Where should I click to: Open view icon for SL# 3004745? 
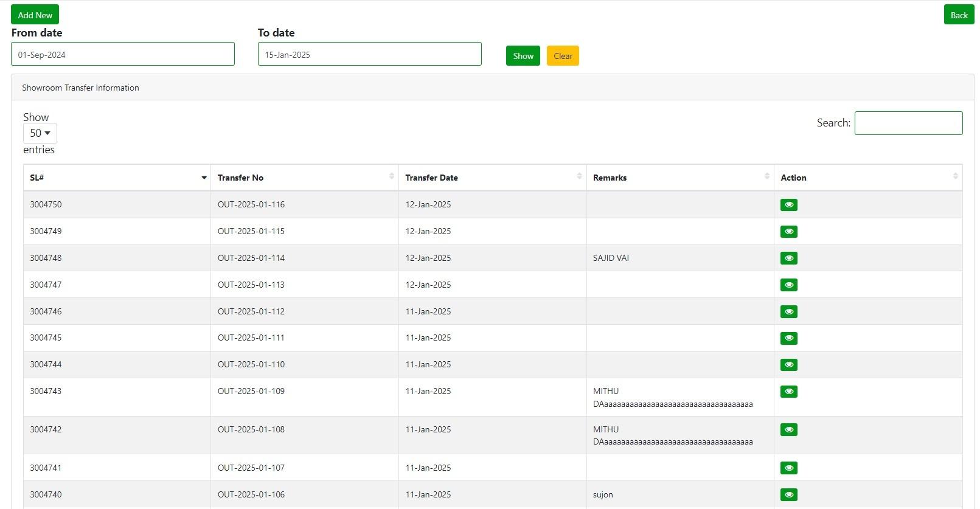pyautogui.click(x=788, y=338)
